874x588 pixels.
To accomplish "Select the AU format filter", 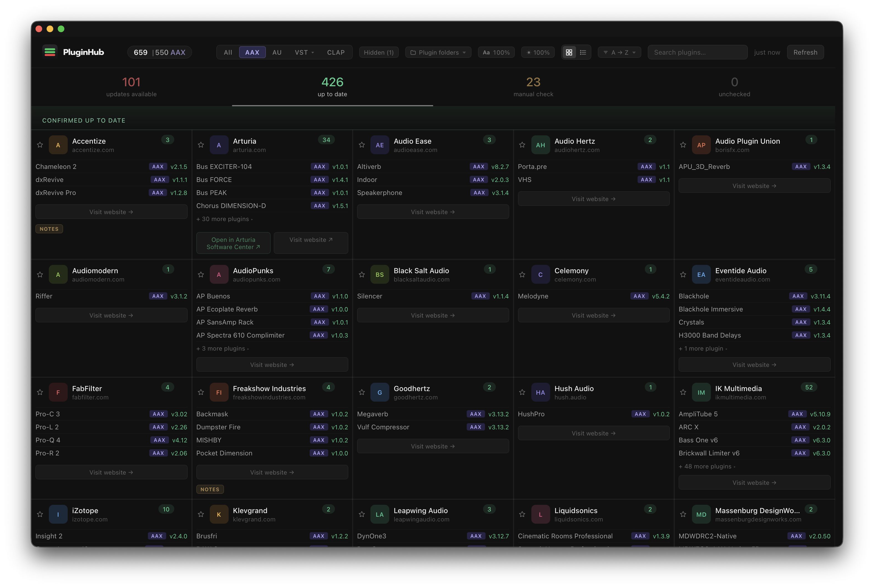I will 277,52.
